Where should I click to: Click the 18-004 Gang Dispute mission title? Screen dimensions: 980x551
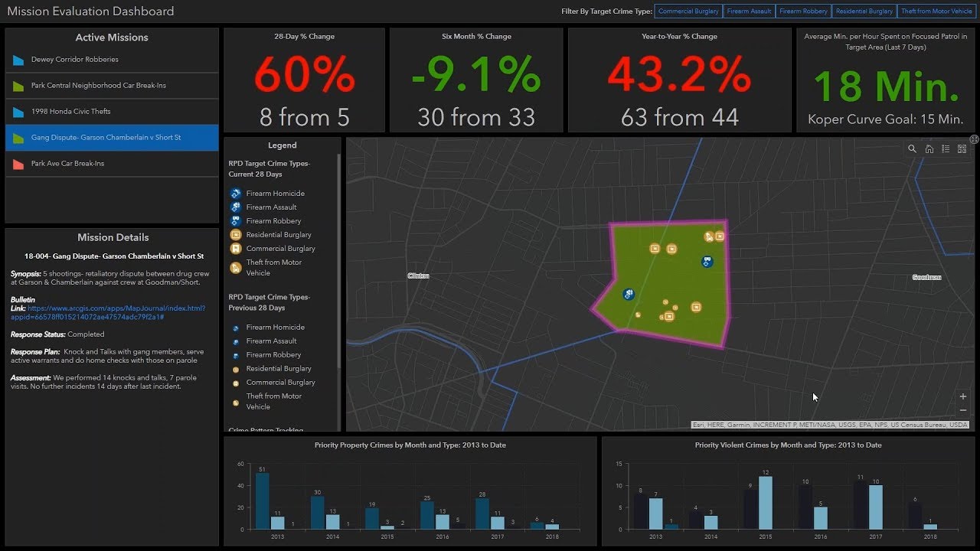point(114,256)
